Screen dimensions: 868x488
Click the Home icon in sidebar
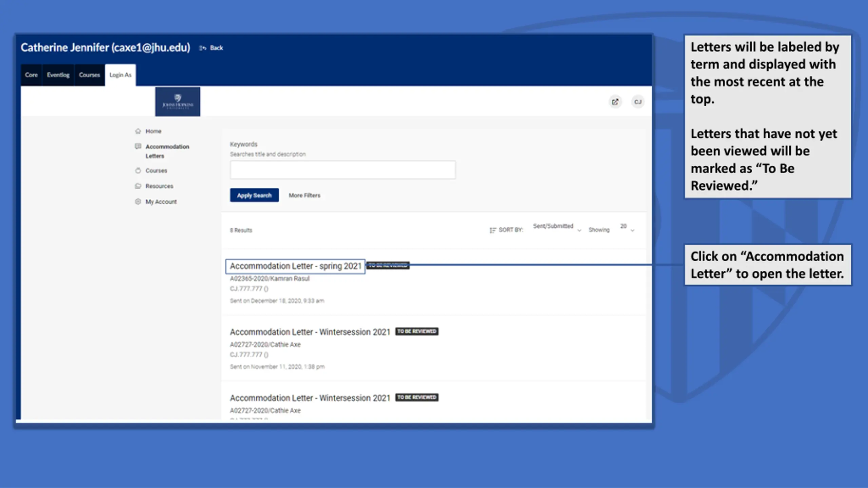[138, 131]
